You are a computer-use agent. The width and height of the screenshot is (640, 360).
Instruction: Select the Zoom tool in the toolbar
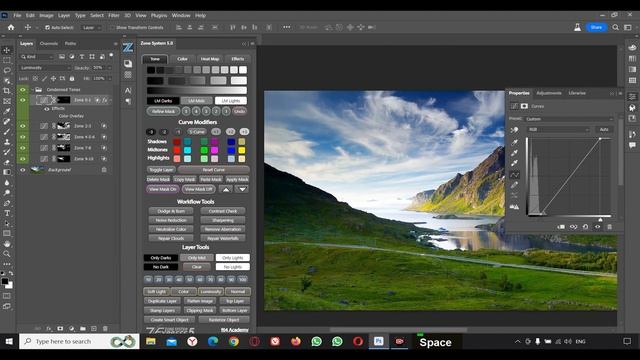7,254
